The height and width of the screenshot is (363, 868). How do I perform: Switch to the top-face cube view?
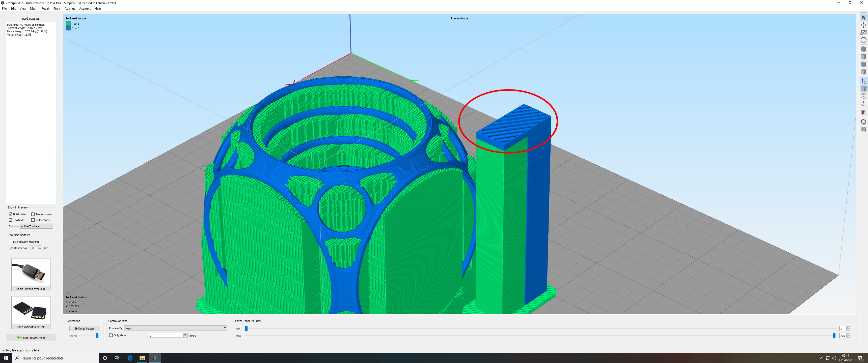(863, 56)
